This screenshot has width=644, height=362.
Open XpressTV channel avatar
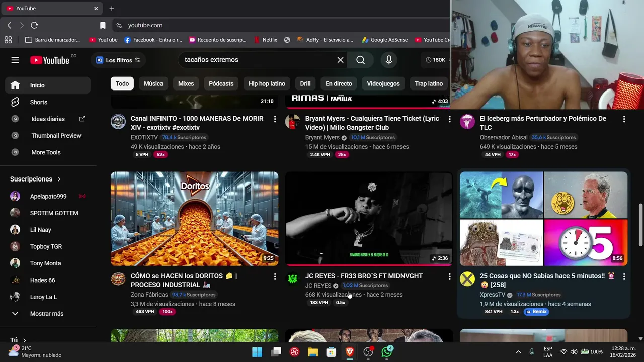467,279
